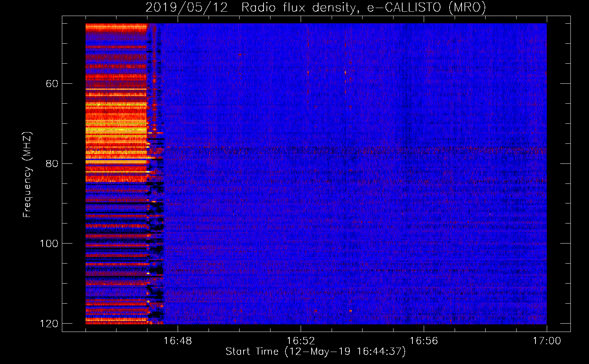This screenshot has width=589, height=364.
Task: Click the 60 frequency tick label
Action: pyautogui.click(x=52, y=84)
